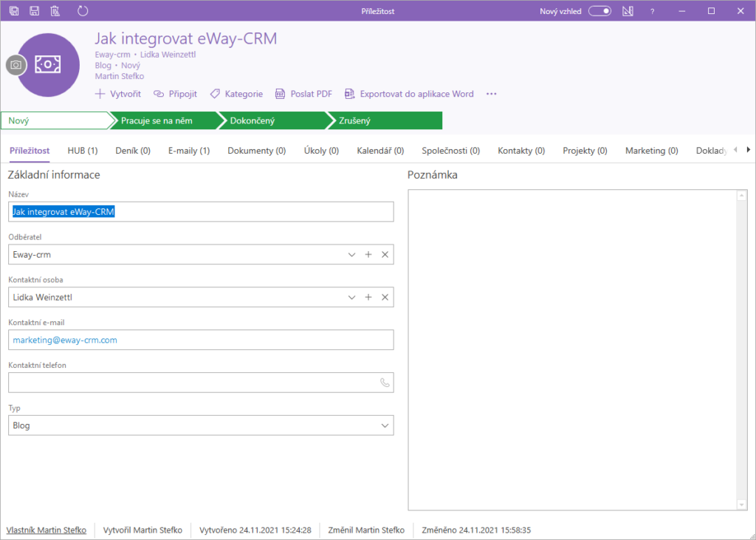Click the purple money opportunity avatar
Screen dimensions: 756x540
coord(48,65)
